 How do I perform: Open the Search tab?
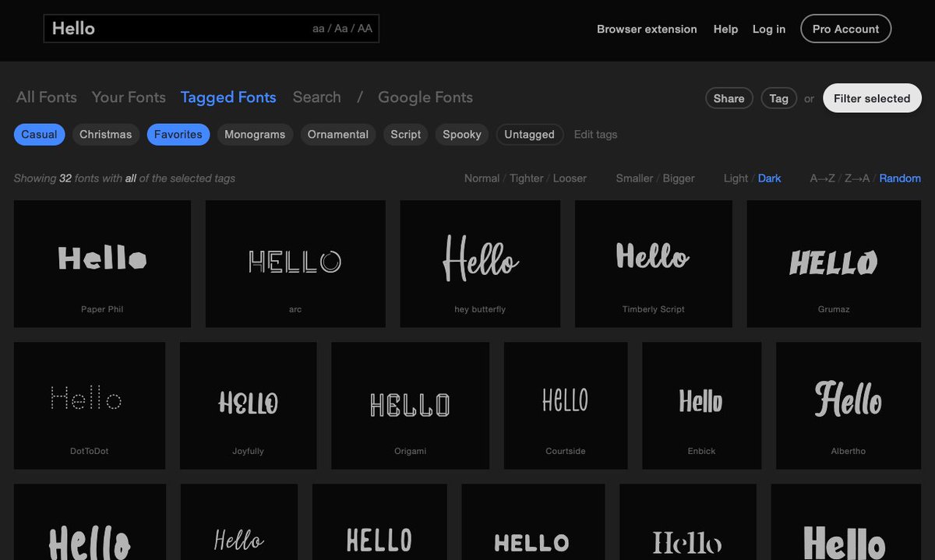tap(316, 97)
